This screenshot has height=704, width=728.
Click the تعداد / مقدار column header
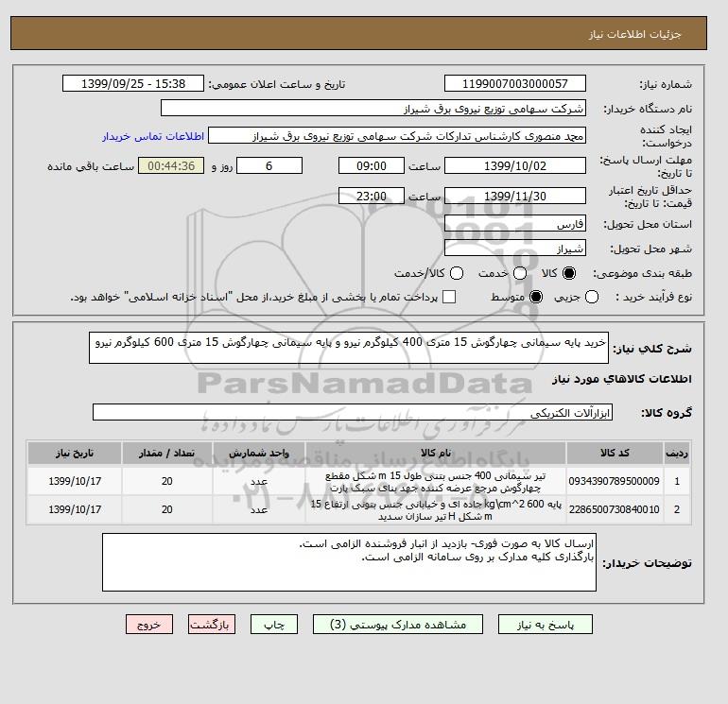coord(167,453)
